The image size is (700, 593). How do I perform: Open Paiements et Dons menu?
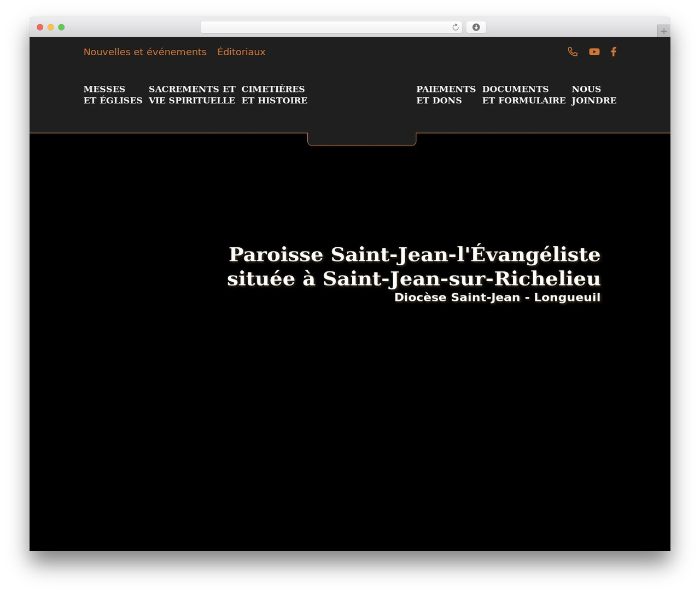coord(446,95)
